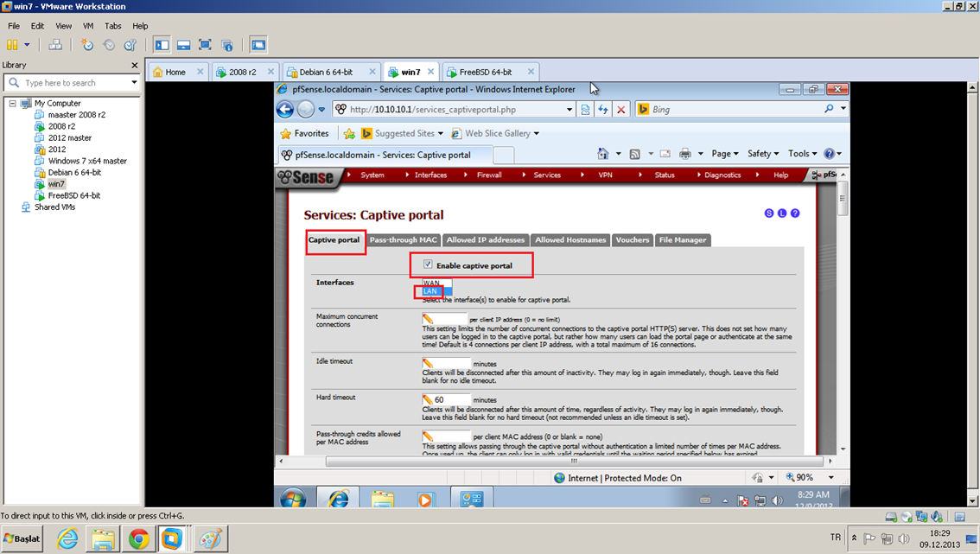This screenshot has height=554, width=980.
Task: Collapse the My Computer tree node
Action: click(x=12, y=103)
